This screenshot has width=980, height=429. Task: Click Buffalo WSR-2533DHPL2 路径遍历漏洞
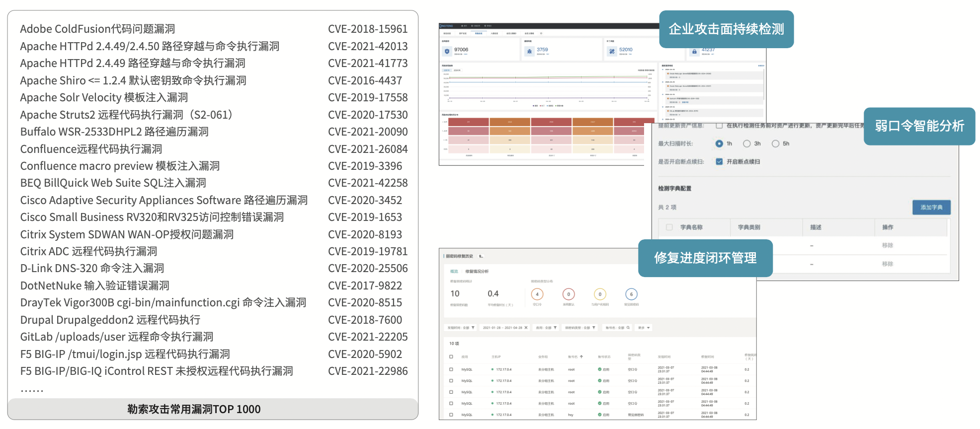[114, 132]
